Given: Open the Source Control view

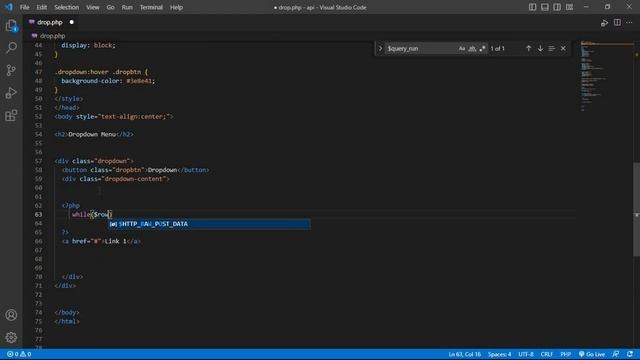Looking at the screenshot, I should click(11, 70).
